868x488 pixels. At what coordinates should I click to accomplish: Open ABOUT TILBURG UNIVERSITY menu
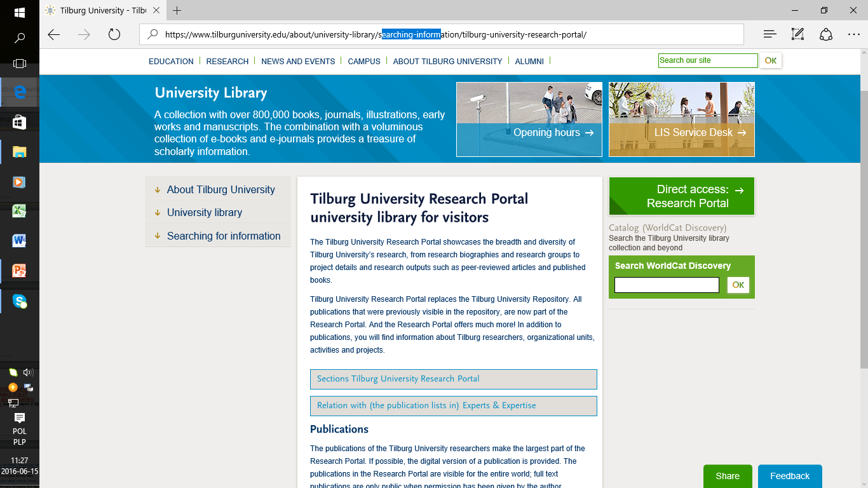[x=447, y=61]
